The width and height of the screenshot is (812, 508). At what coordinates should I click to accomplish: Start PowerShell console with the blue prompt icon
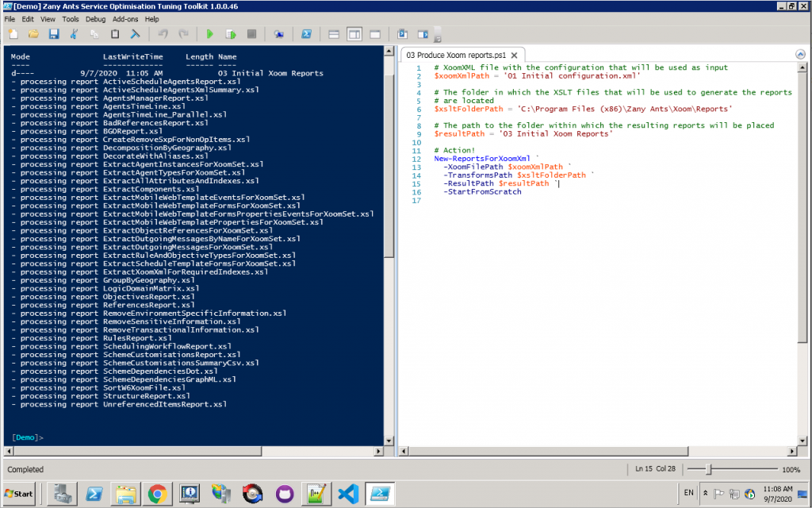(x=307, y=34)
